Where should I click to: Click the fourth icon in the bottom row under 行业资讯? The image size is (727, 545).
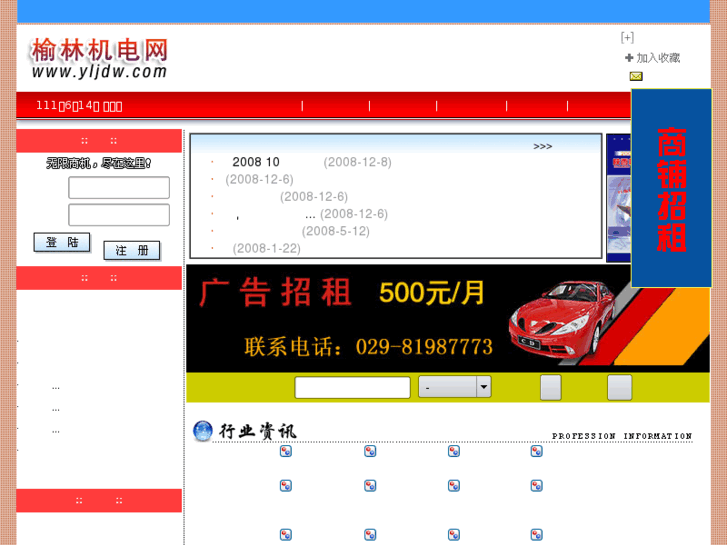536,535
